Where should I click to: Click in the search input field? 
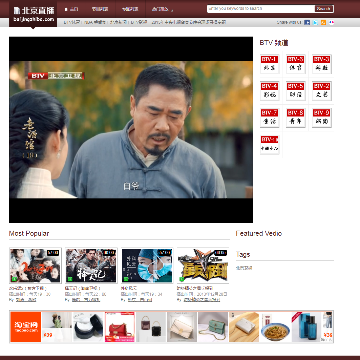point(261,9)
